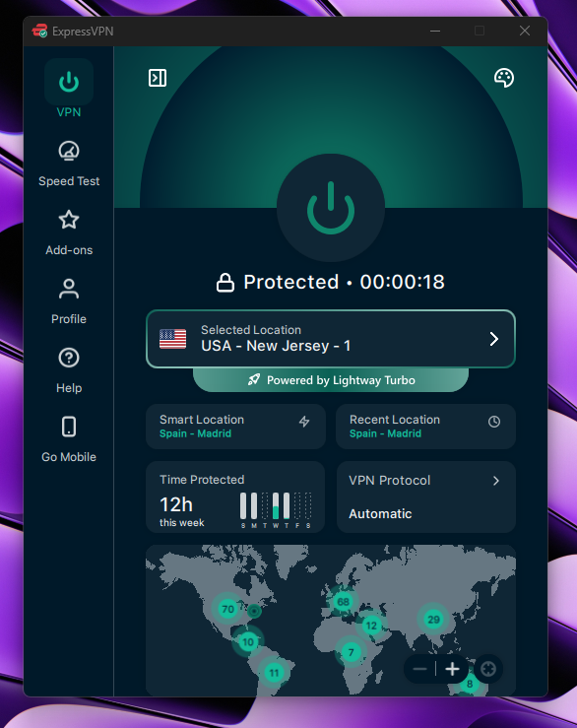Collapse the sidebar panel icon
The image size is (577, 728).
pyautogui.click(x=158, y=78)
